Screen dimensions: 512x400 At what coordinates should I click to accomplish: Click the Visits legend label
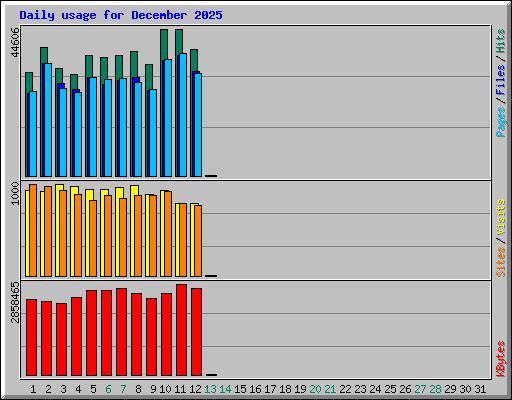[x=501, y=217]
